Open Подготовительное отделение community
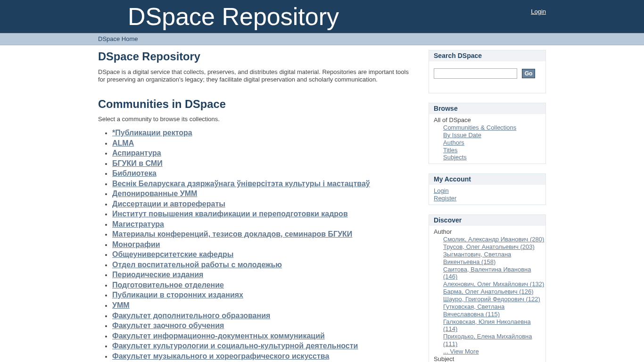Image resolution: width=644 pixels, height=362 pixels. coord(168,285)
